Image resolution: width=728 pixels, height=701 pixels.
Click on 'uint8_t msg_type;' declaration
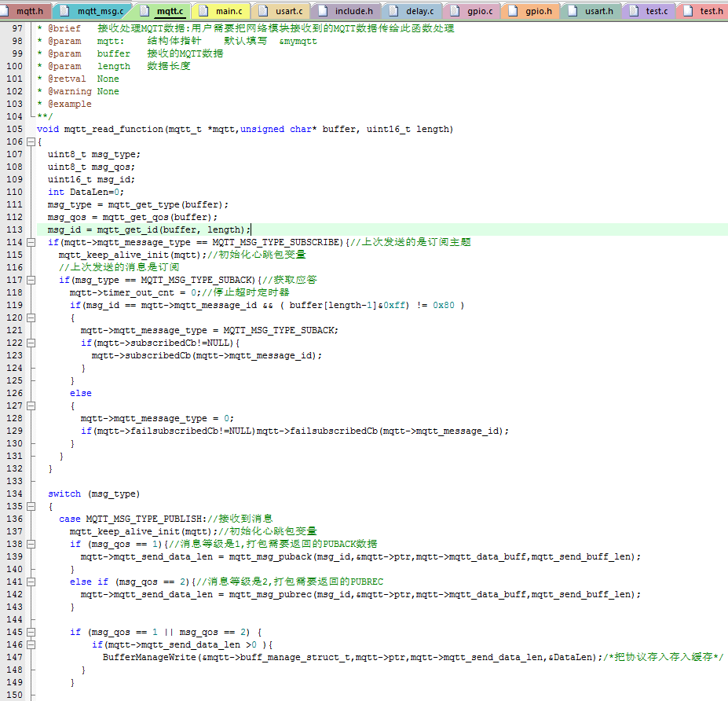(93, 154)
